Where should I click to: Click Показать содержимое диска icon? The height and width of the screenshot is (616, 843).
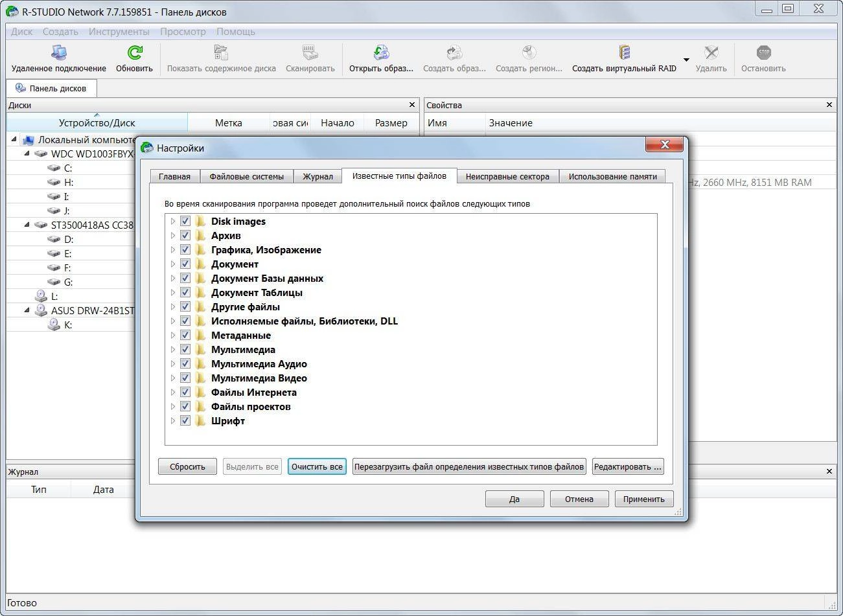221,52
